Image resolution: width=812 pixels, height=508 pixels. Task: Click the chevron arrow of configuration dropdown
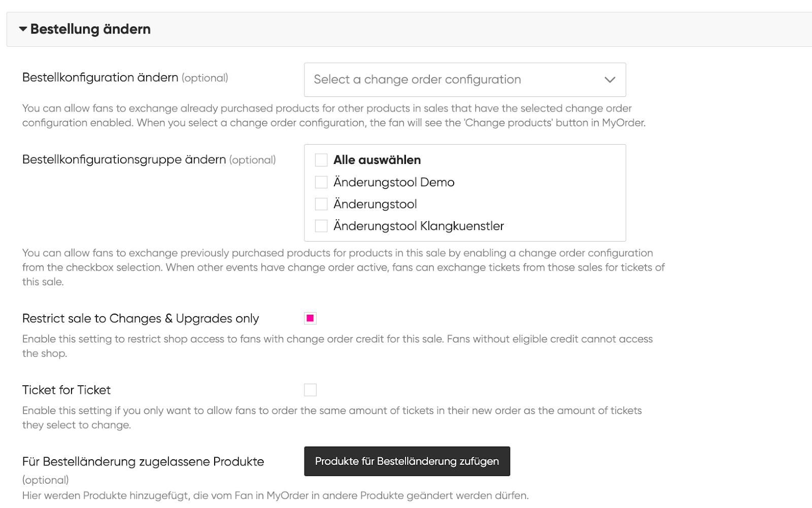610,80
